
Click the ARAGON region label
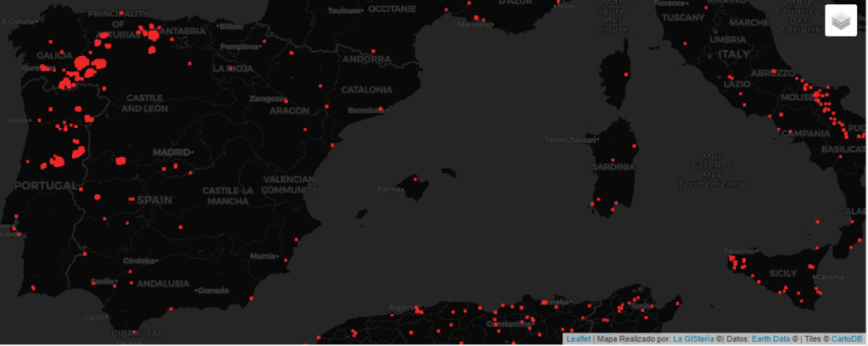point(290,111)
